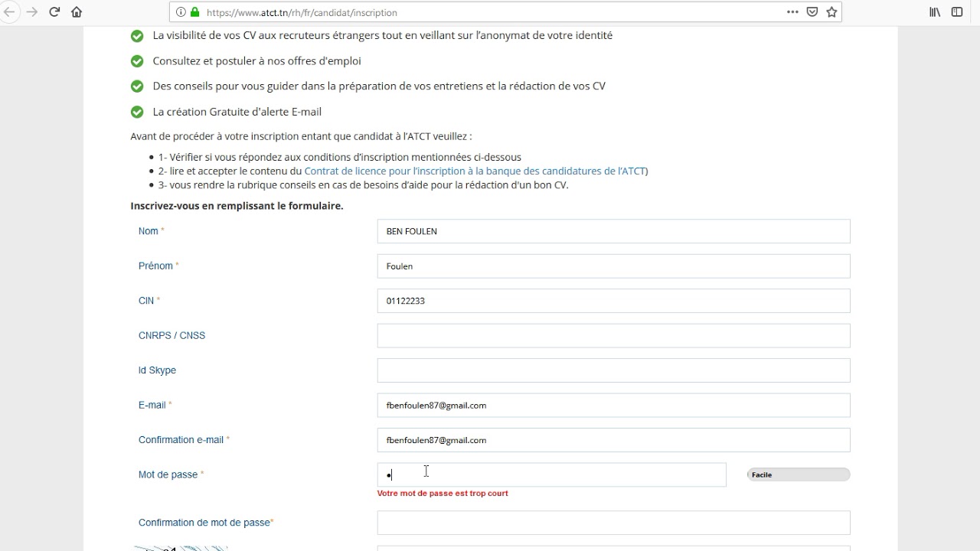Viewport: 980px width, 551px height.
Task: Select the Prénom input field
Action: click(x=613, y=266)
